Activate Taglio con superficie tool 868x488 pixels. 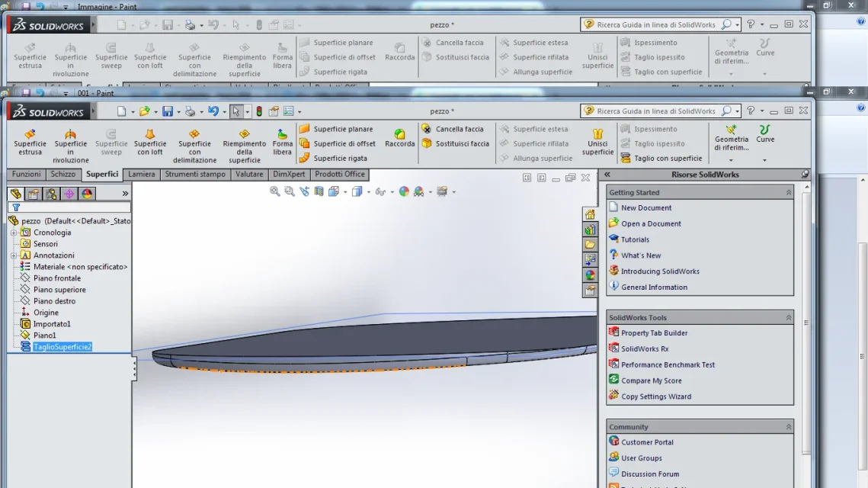(x=661, y=159)
